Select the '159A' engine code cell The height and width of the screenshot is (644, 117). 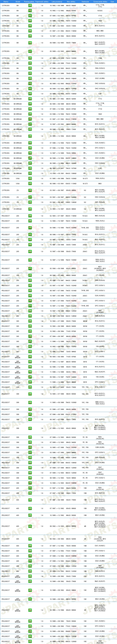(100, 58)
